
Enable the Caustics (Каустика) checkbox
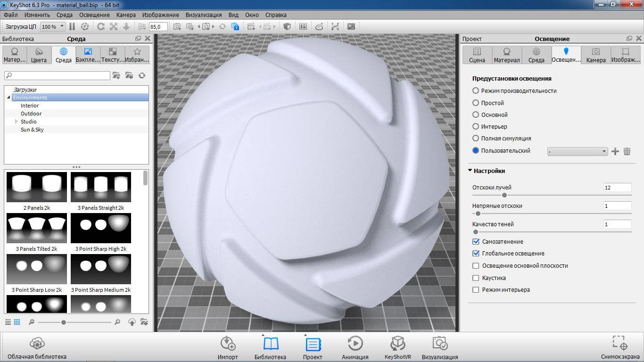click(x=476, y=278)
